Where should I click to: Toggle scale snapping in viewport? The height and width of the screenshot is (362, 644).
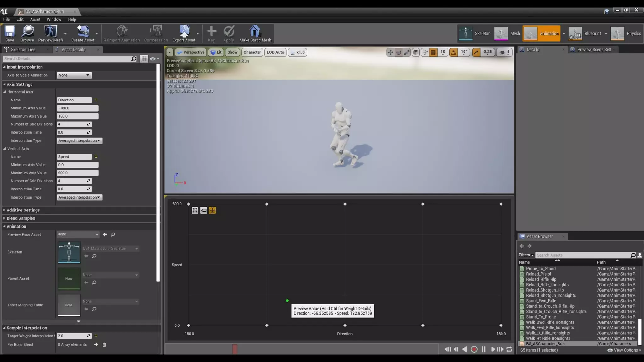click(476, 52)
